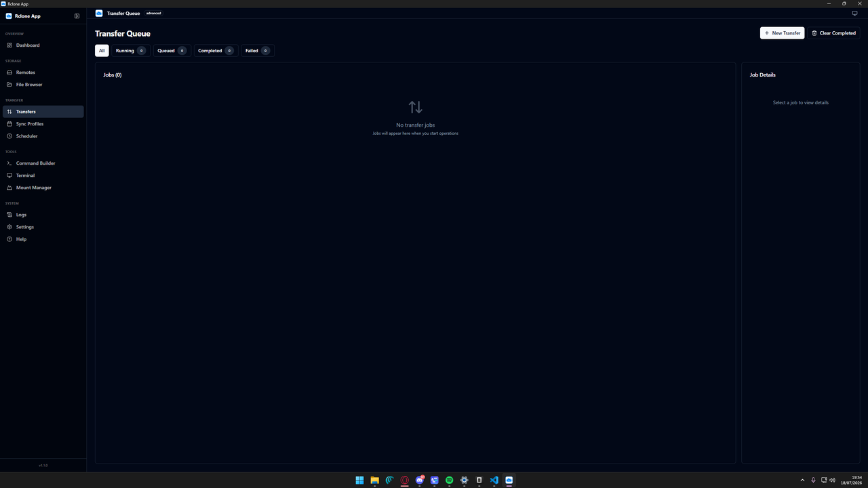Screen dimensions: 868x488
Task: Open the Scheduler page
Action: coord(43,136)
